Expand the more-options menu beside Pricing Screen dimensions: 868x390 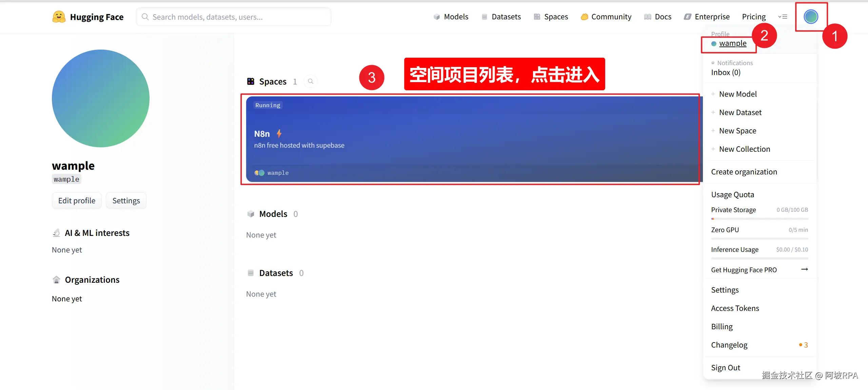(783, 17)
